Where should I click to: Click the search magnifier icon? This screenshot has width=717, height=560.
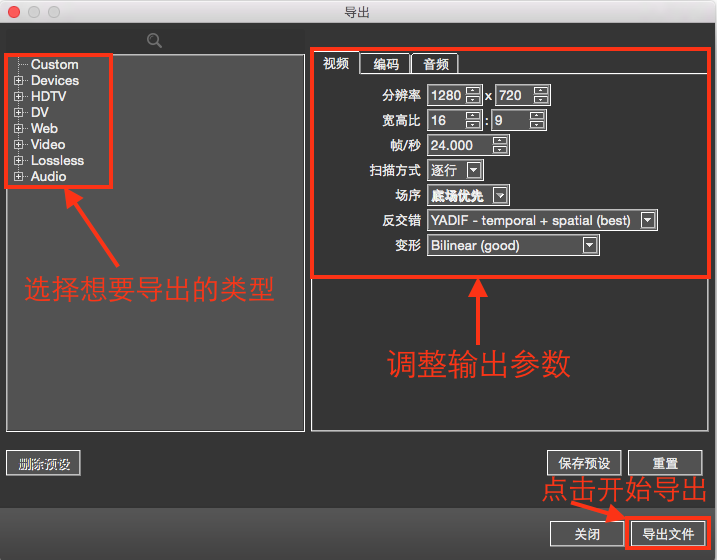(154, 40)
